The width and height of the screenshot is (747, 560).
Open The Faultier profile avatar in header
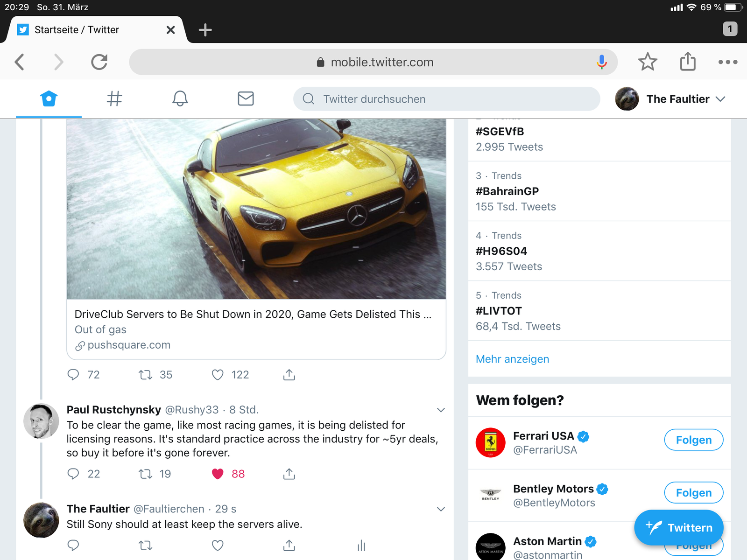[627, 98]
